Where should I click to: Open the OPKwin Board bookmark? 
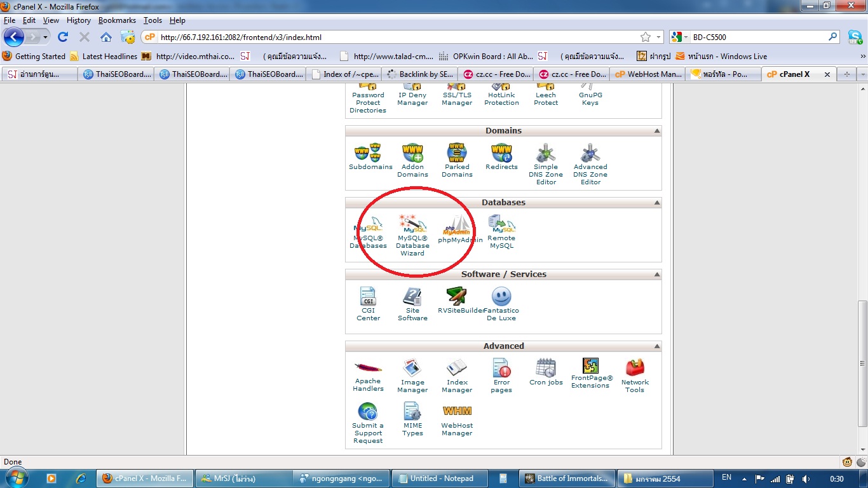point(486,57)
